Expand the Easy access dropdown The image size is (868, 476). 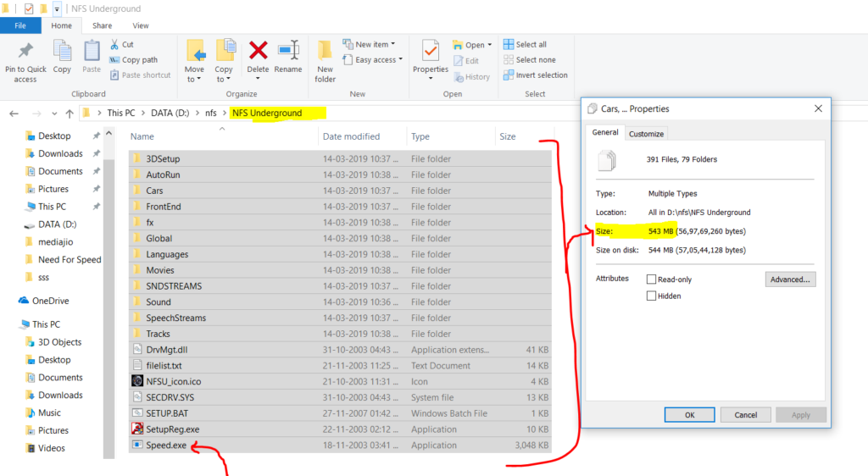pos(373,60)
